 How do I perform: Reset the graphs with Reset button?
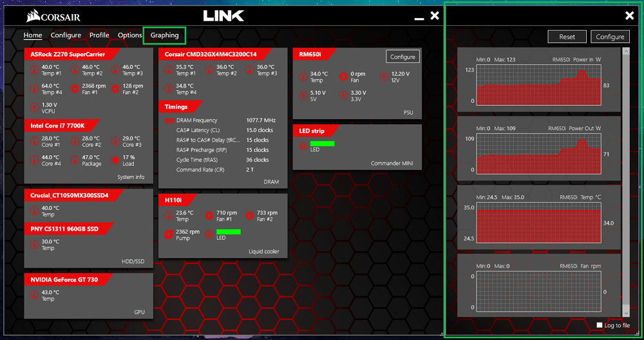[x=567, y=37]
